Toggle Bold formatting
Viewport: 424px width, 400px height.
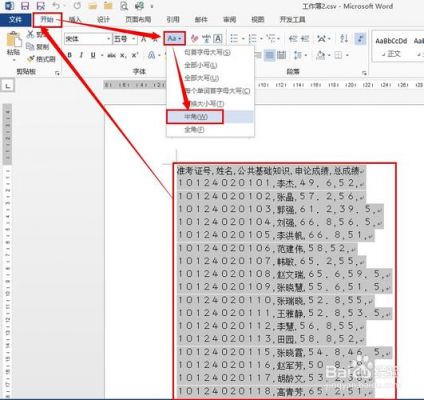[x=69, y=55]
